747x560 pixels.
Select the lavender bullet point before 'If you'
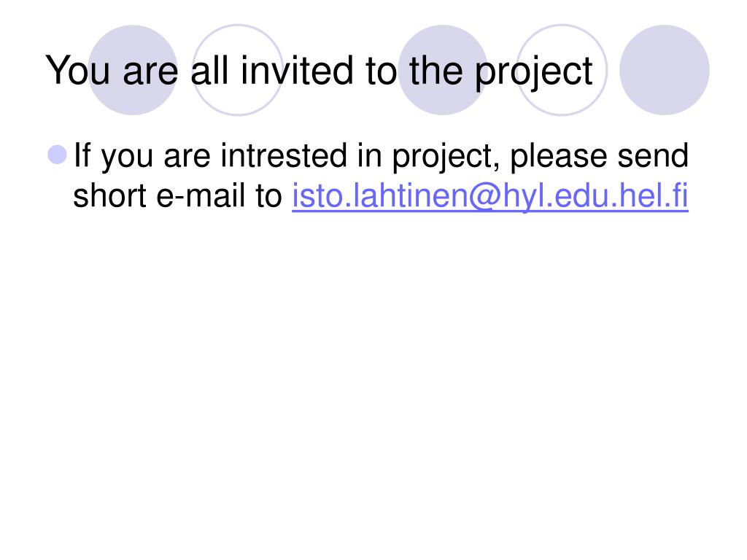tap(58, 155)
